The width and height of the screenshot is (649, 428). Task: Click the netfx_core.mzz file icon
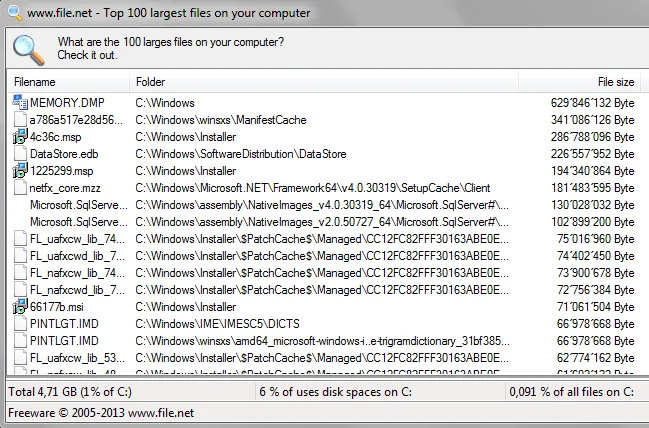[20, 187]
